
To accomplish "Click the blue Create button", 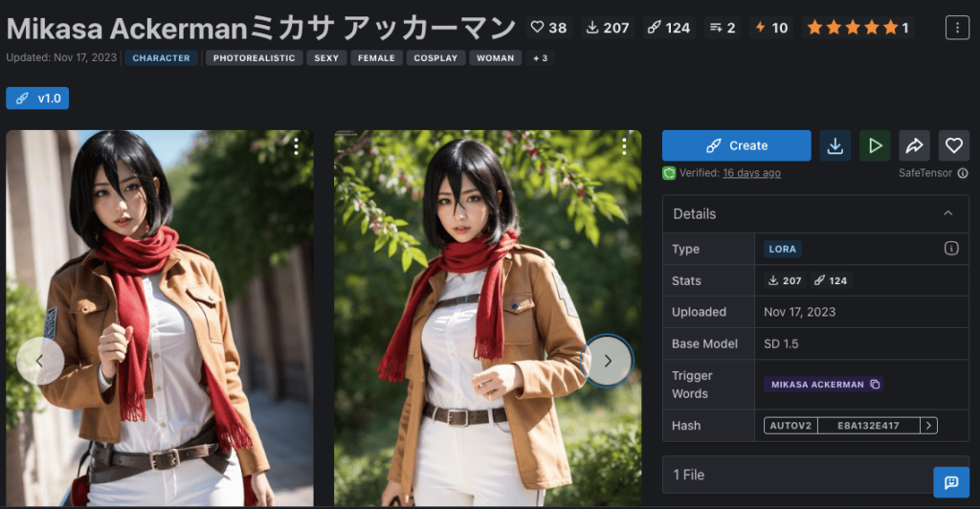I will click(736, 145).
